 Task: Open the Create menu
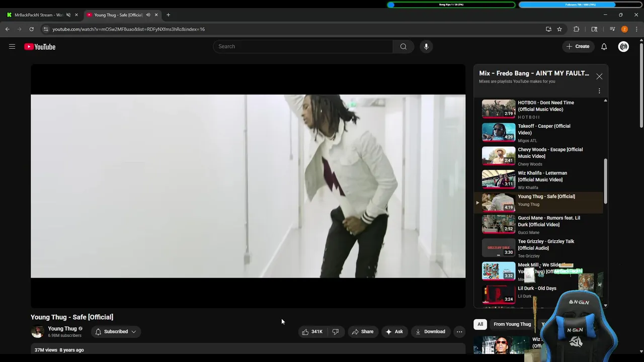coord(578,46)
